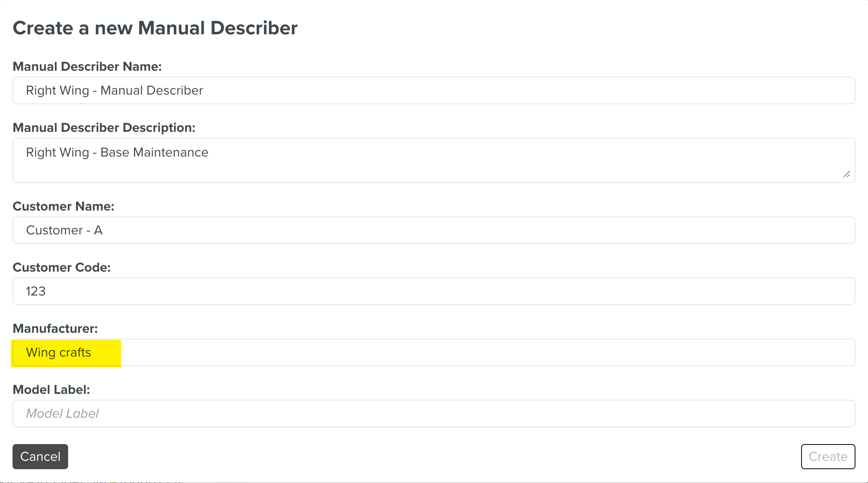Click the 'Model Label:' label
This screenshot has width=868, height=483.
[51, 390]
